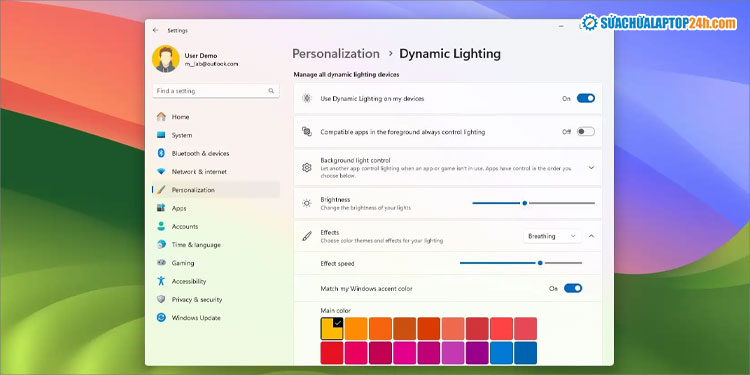
Task: Click Personalization breadcrumb link
Action: coord(336,54)
